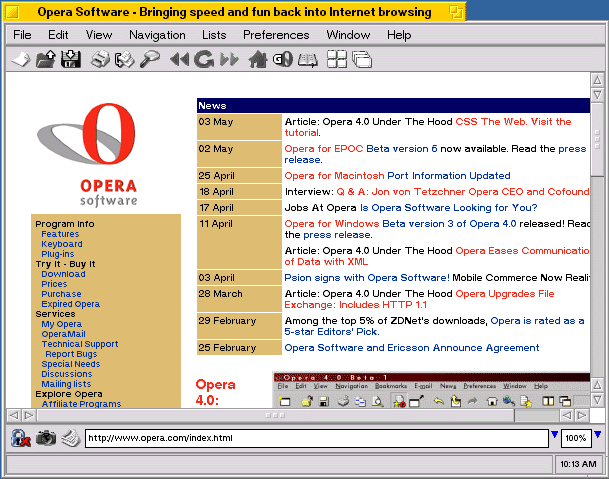Tile windows with the four-squares icon
Screen dimensions: 609x479
pyautogui.click(x=337, y=59)
